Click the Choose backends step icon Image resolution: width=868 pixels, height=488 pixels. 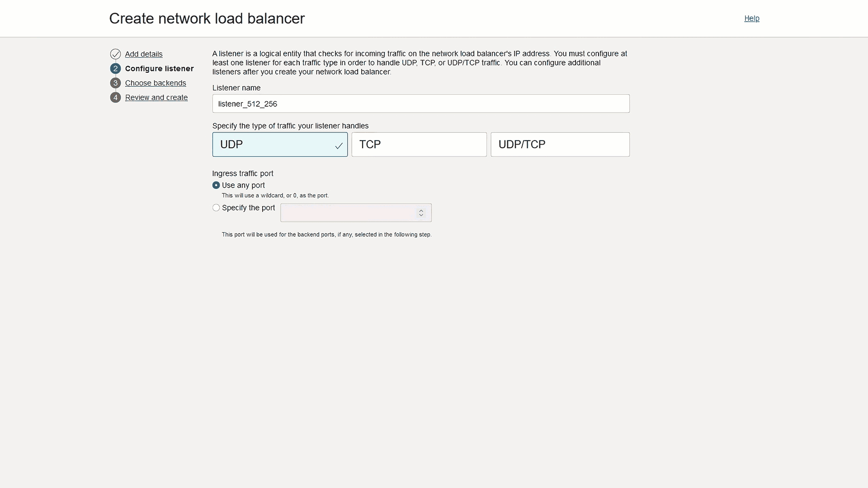(x=115, y=83)
